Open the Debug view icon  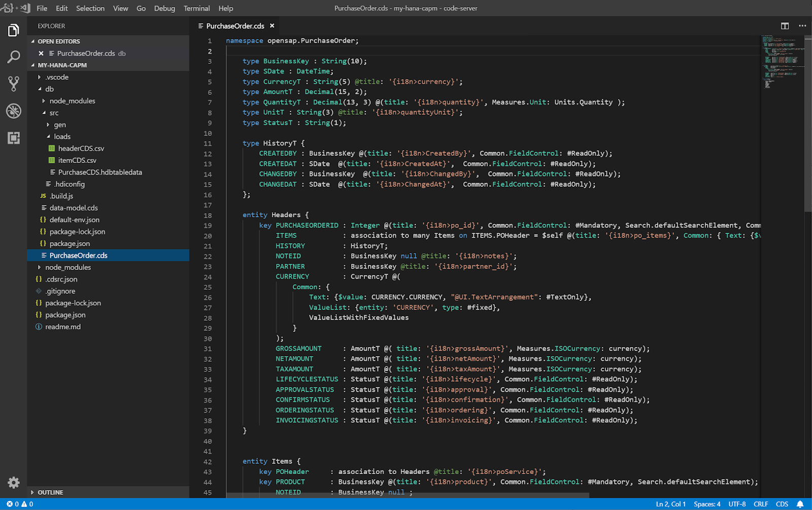[14, 111]
